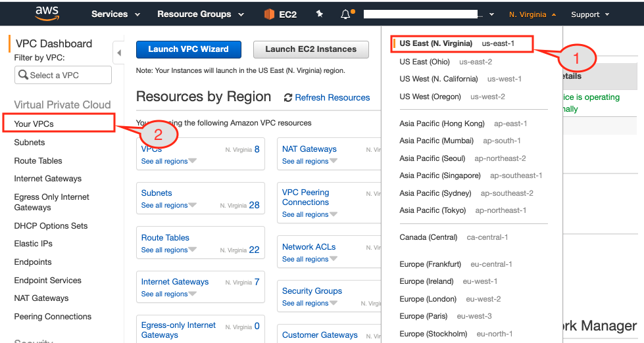Expand See all regions under Internet Gateways
The height and width of the screenshot is (343, 644).
click(169, 294)
